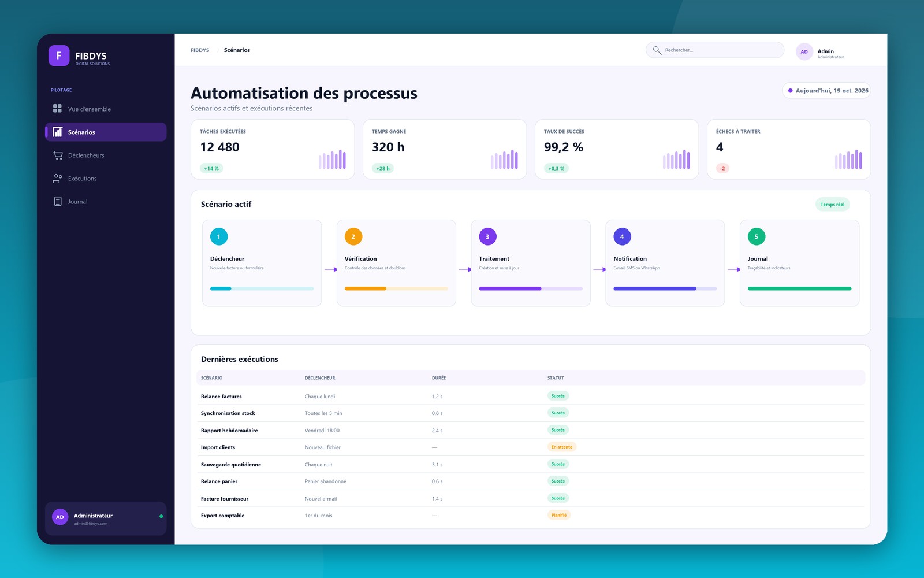
Task: Click the +28 h badge
Action: tap(383, 168)
